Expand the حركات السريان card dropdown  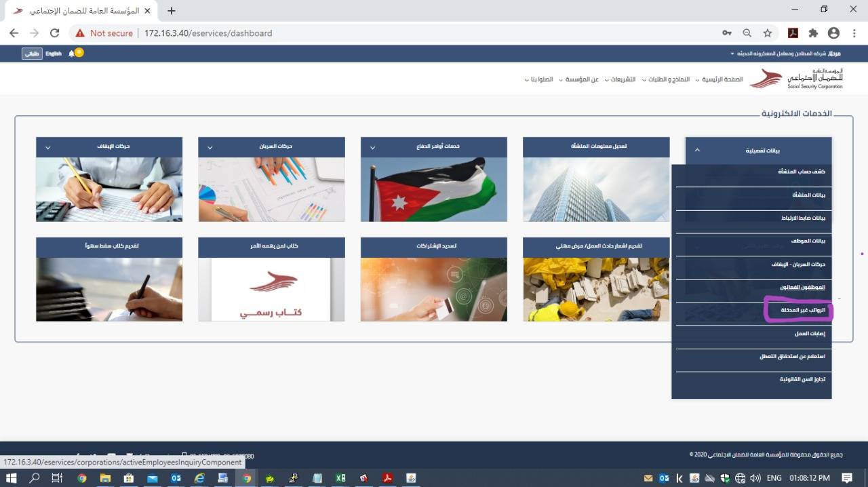point(210,147)
